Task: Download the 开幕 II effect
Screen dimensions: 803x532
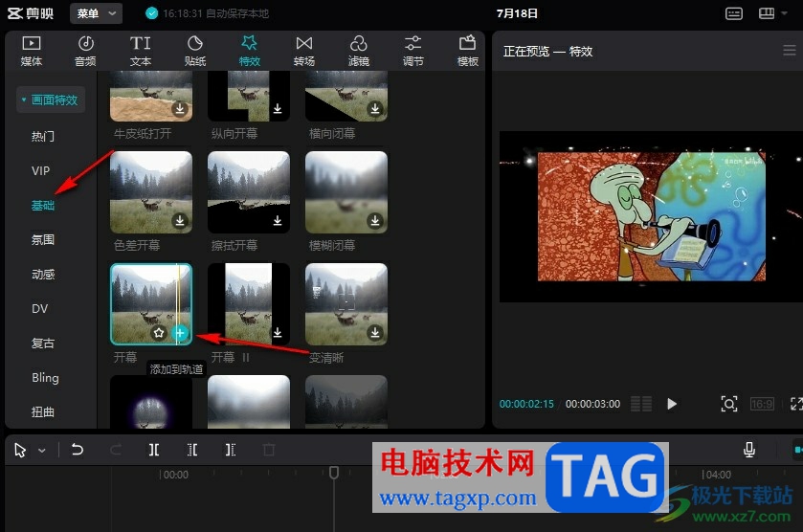Action: 278,332
